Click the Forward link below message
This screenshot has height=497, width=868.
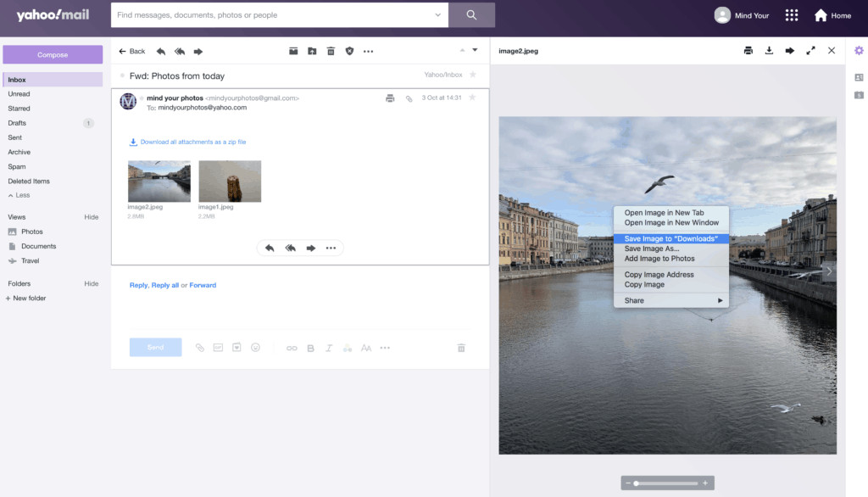(203, 285)
